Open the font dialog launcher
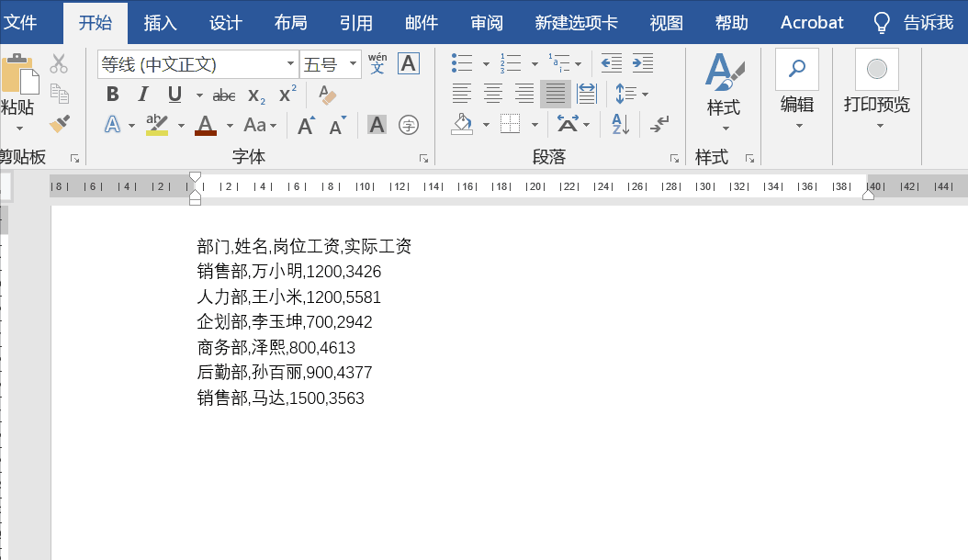This screenshot has height=560, width=968. [x=423, y=159]
